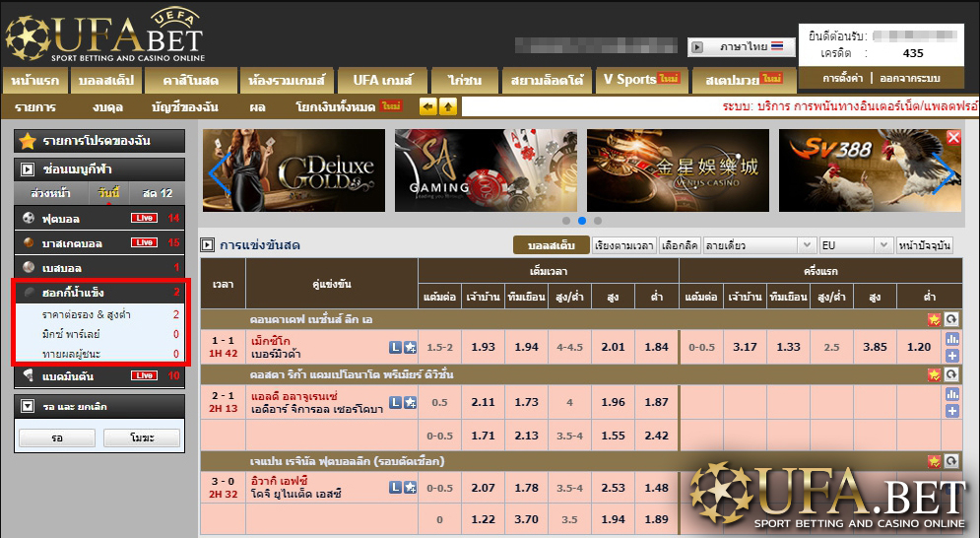
Task: Select Mexico home odds 1.93
Action: (484, 347)
